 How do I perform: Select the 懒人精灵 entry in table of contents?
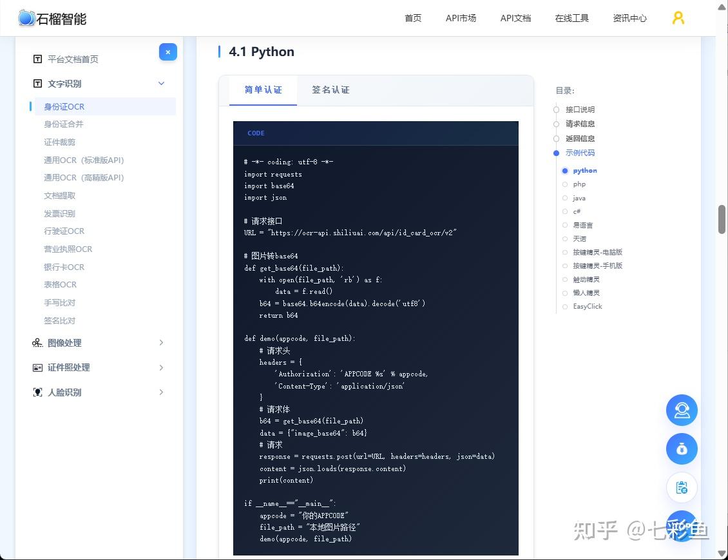pyautogui.click(x=586, y=293)
